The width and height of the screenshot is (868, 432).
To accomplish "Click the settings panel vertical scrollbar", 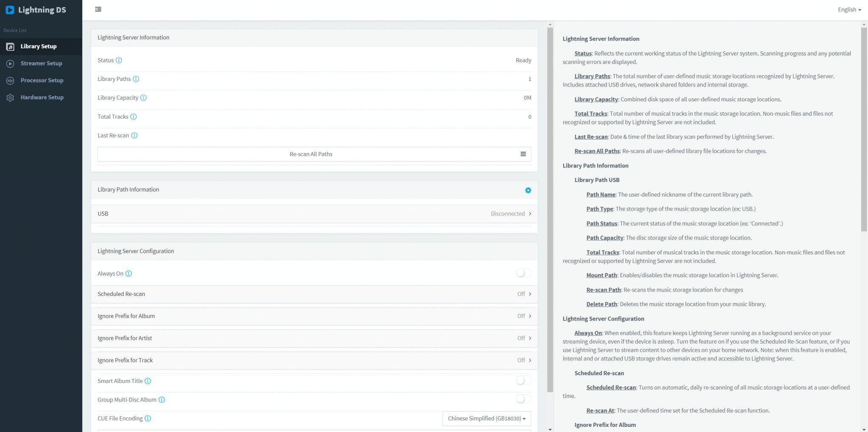I will point(550,210).
